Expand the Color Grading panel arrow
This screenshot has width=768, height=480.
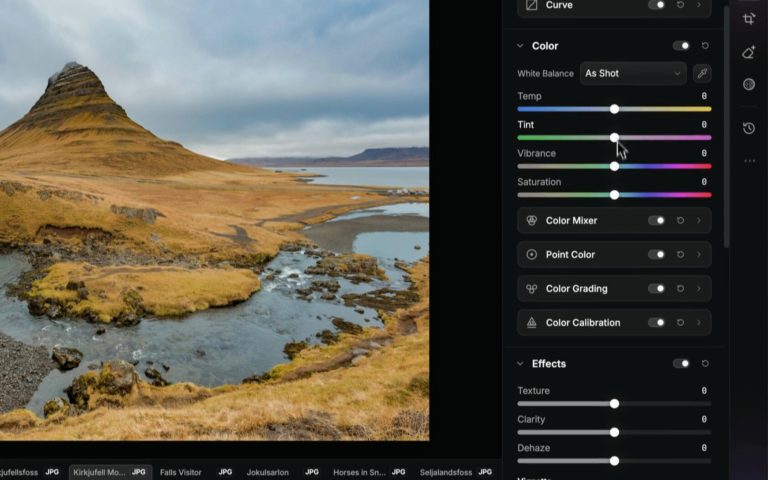click(x=699, y=288)
